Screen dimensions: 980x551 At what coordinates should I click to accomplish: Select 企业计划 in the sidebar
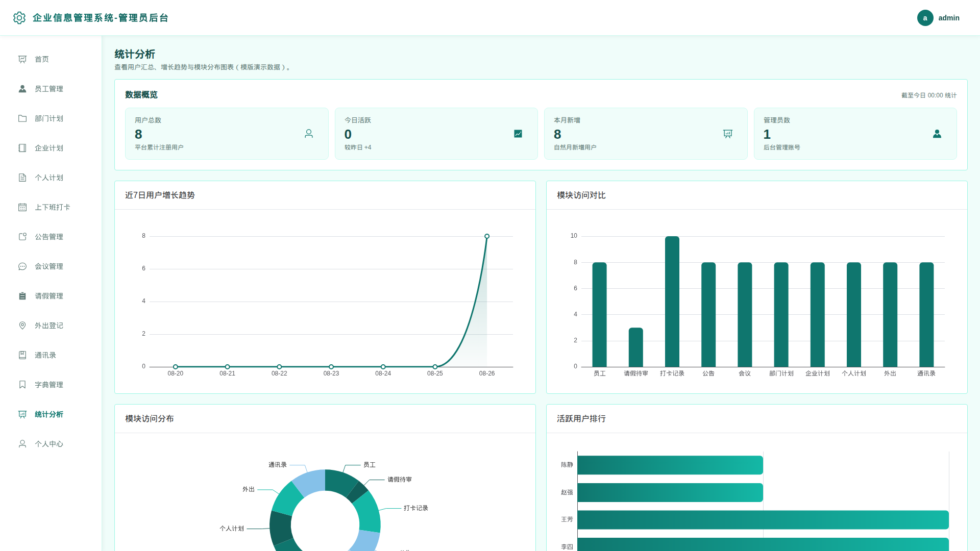tap(51, 148)
